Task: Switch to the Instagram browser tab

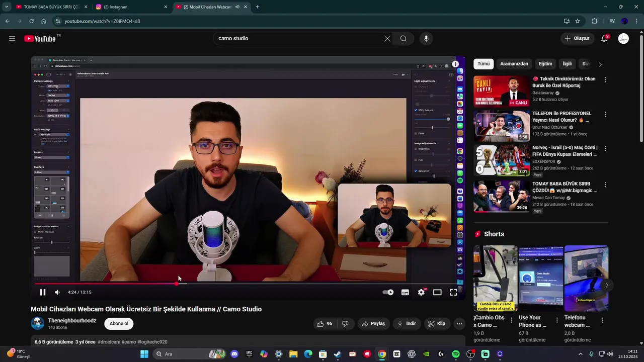Action: point(131,7)
